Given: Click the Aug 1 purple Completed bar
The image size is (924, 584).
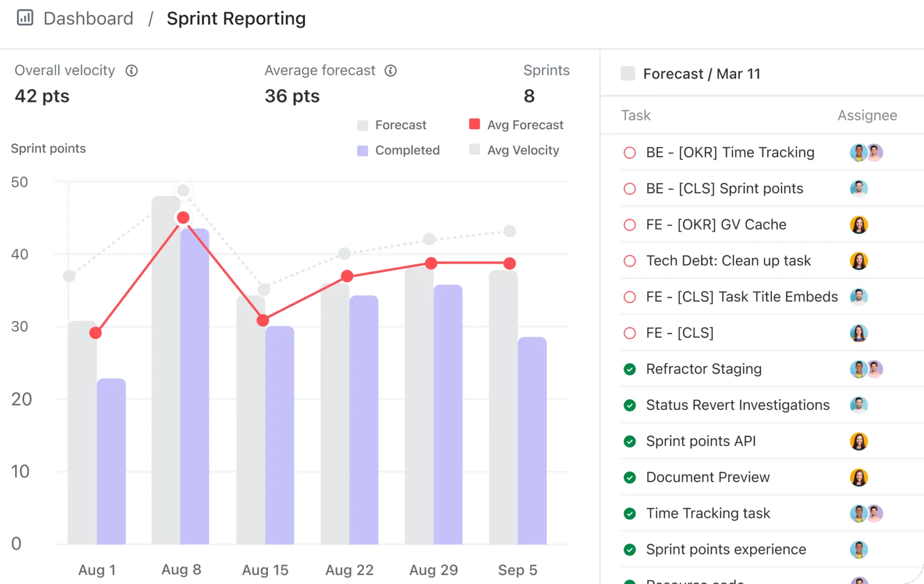Looking at the screenshot, I should [111, 462].
